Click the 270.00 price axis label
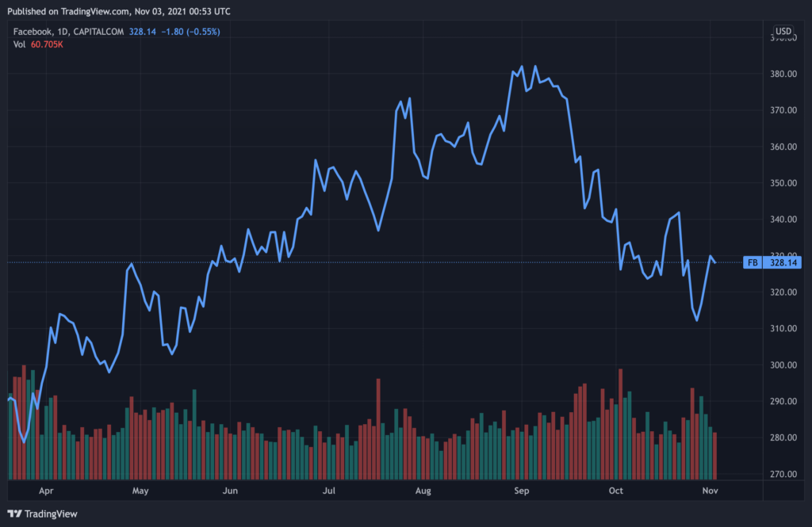 click(783, 474)
